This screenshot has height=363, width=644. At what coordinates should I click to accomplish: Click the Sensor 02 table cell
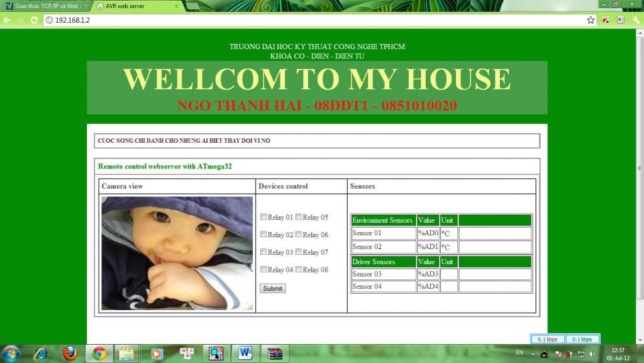(383, 247)
